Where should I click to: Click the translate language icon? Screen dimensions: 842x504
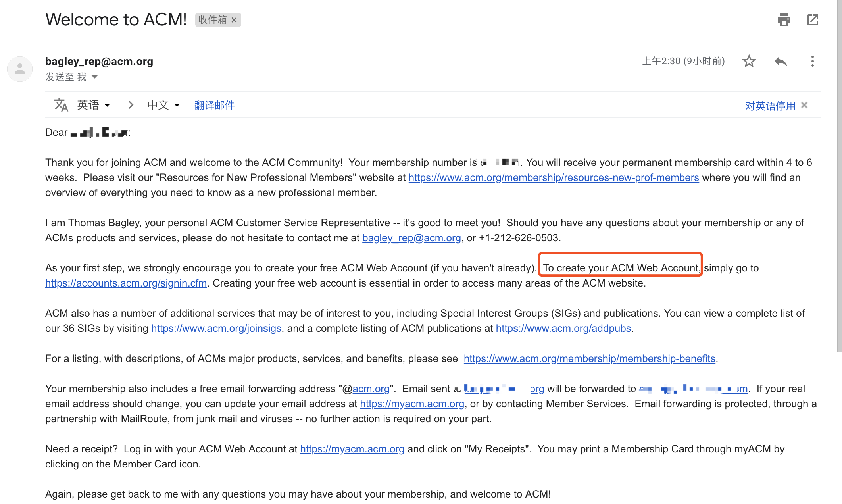(61, 105)
